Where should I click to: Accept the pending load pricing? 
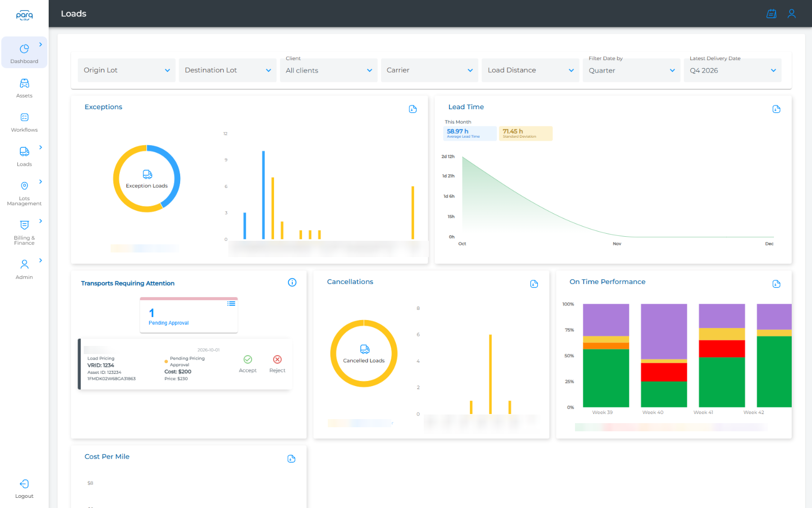(248, 364)
